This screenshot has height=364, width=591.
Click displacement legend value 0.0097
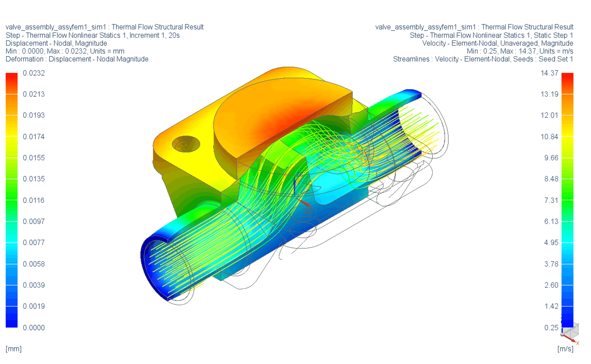34,221
